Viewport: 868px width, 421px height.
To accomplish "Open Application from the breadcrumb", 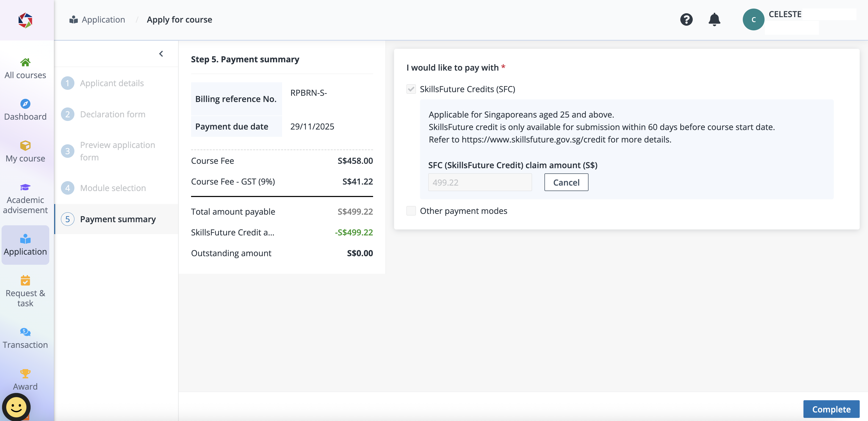I will click(103, 19).
